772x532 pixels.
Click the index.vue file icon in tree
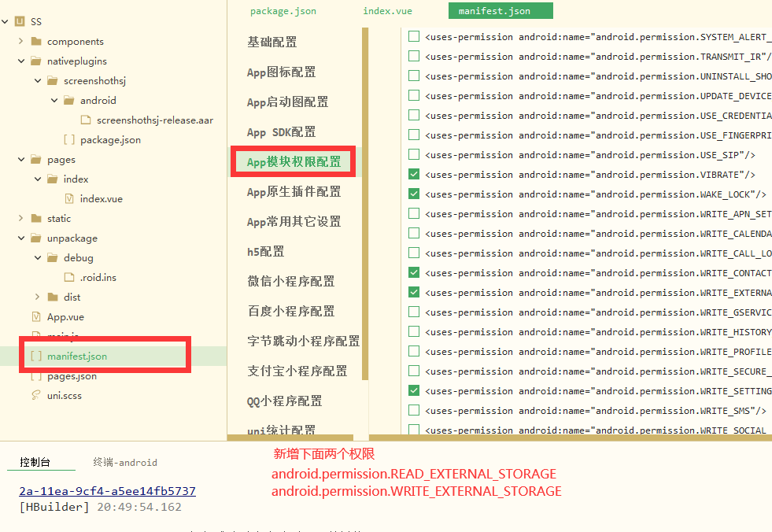[69, 199]
